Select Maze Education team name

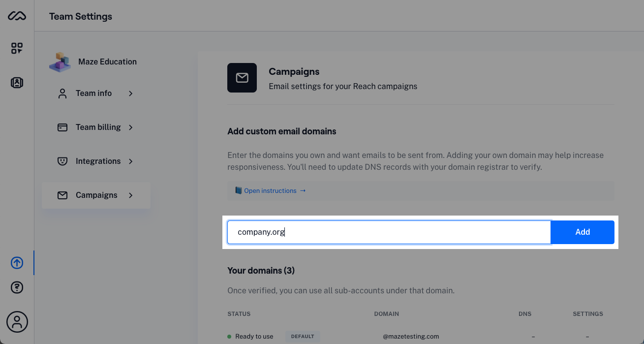click(107, 62)
